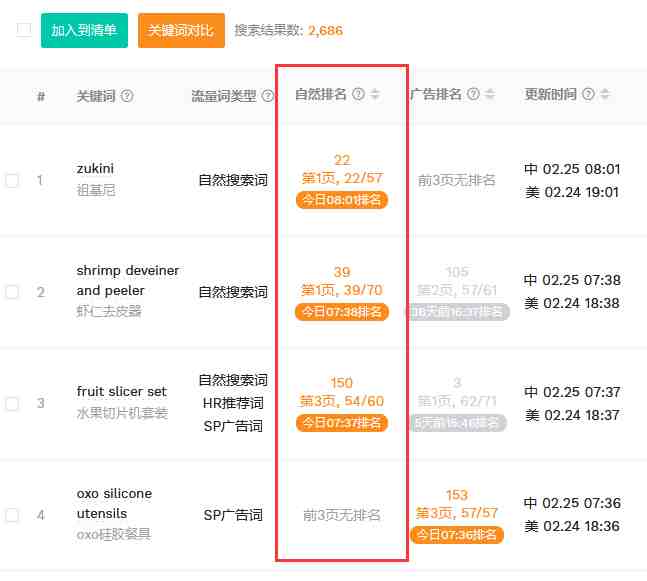Click natural rank 22 for zukini
Viewport: 647px width, 581px height.
pyautogui.click(x=342, y=160)
